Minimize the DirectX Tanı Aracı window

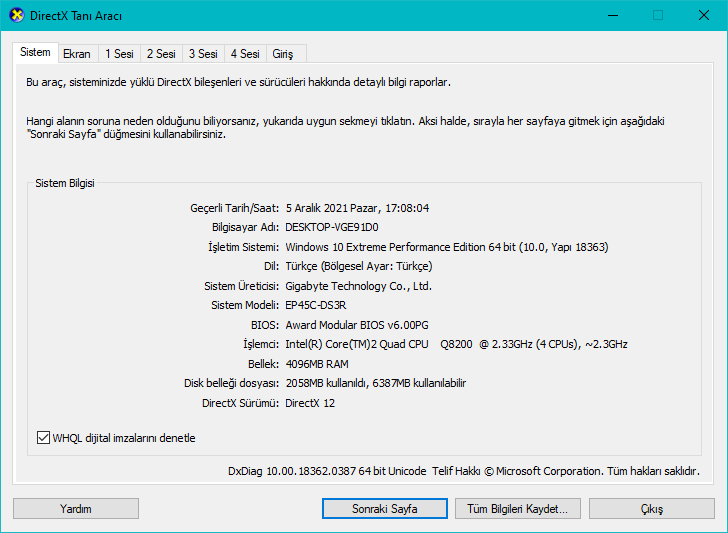[613, 15]
